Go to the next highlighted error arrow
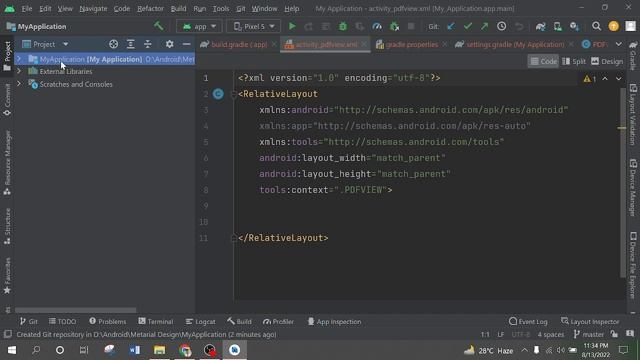Viewport: 640px width, 360px height. (619, 78)
